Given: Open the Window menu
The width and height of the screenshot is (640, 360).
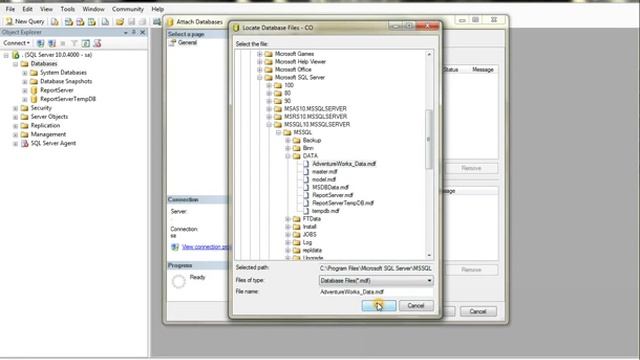Looking at the screenshot, I should point(93,9).
